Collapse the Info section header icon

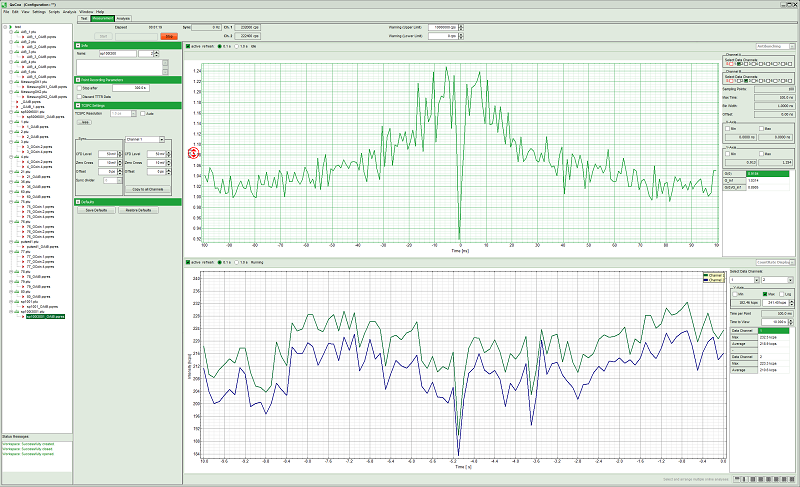(x=78, y=45)
